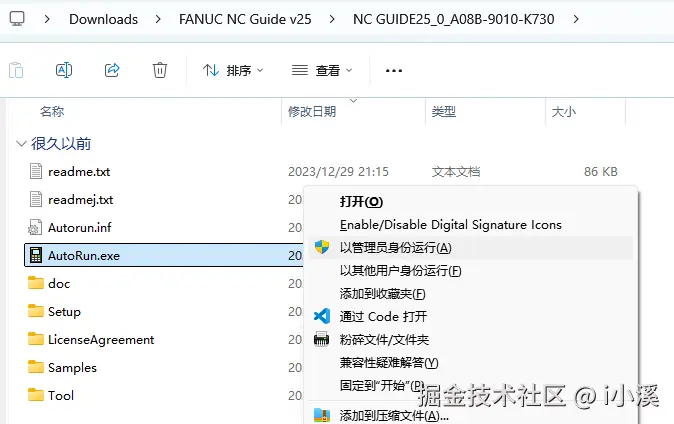Click readme.txt type 文本文档
674x424 pixels.
point(456,172)
